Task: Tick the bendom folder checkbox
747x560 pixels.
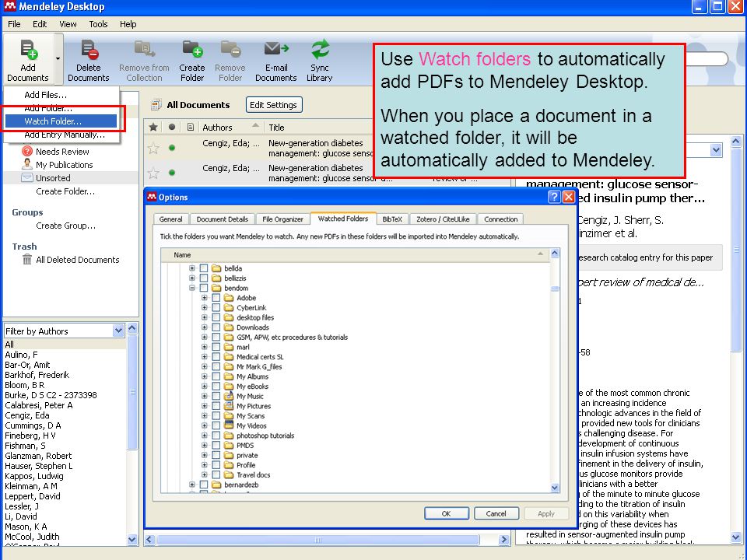Action: click(x=204, y=288)
